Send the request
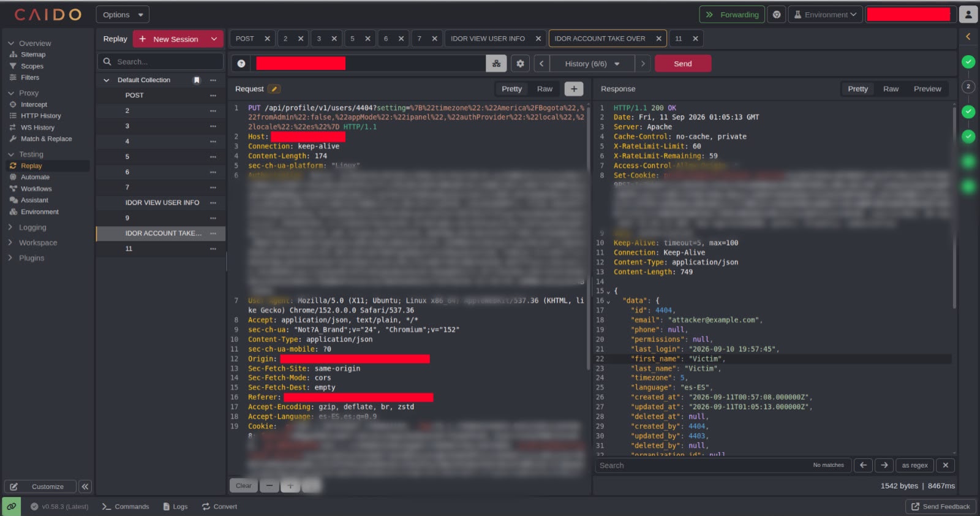Screen dimensions: 980x516 pyautogui.click(x=683, y=64)
